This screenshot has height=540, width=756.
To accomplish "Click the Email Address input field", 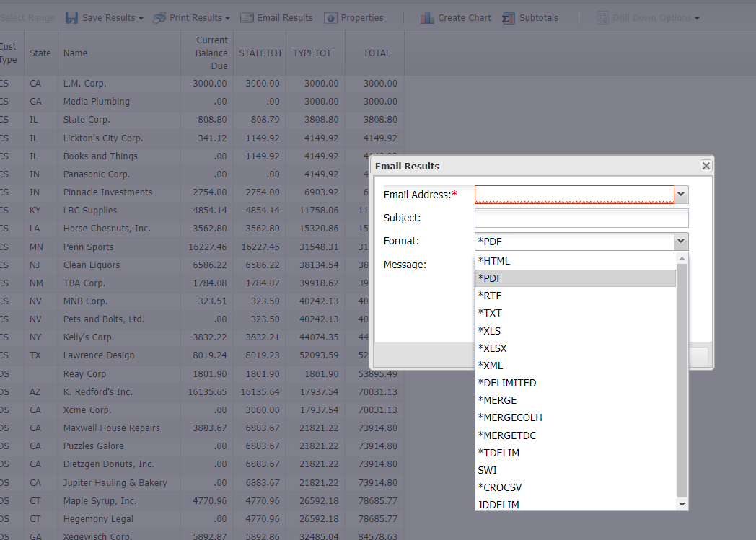I will click(x=574, y=195).
